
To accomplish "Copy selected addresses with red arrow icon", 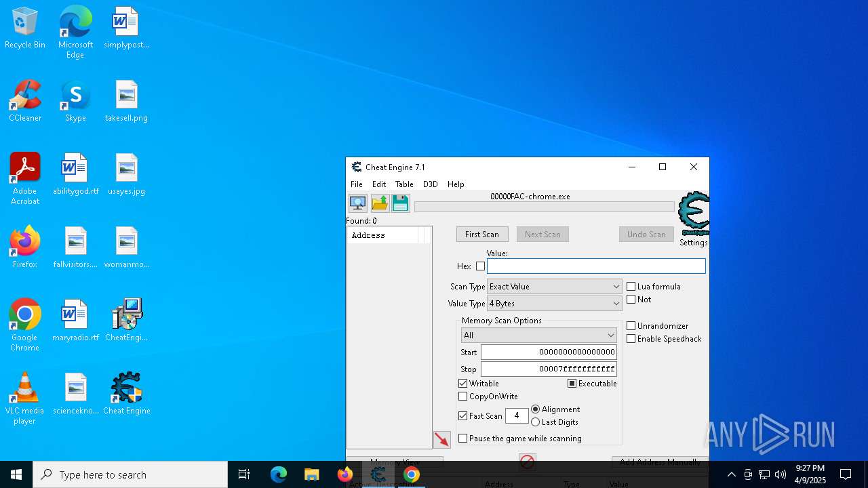I will (x=441, y=439).
